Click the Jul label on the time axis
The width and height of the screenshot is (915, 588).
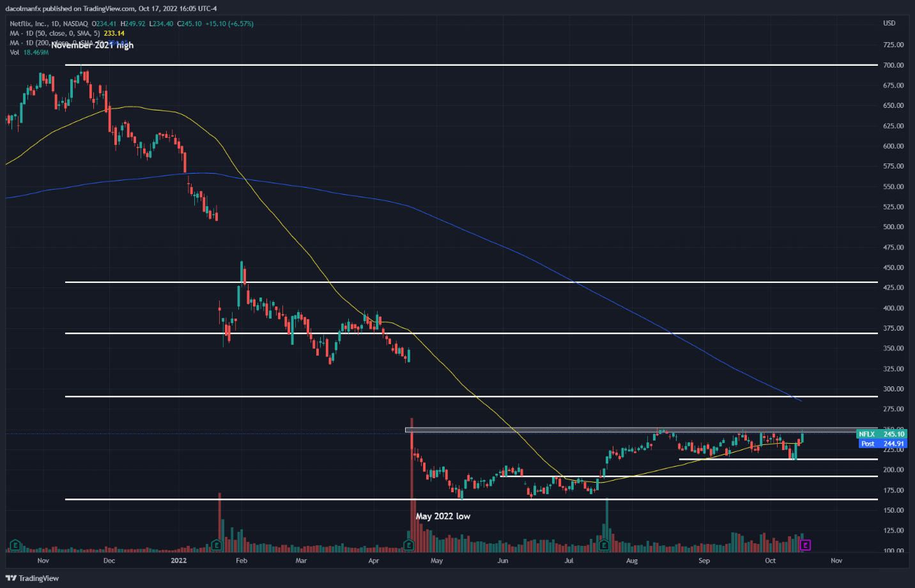pos(569,561)
